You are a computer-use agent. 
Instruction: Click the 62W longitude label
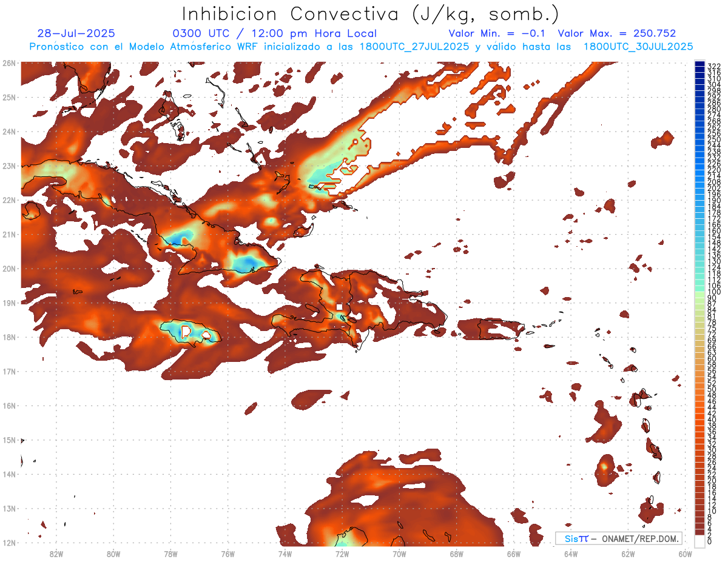(x=629, y=554)
